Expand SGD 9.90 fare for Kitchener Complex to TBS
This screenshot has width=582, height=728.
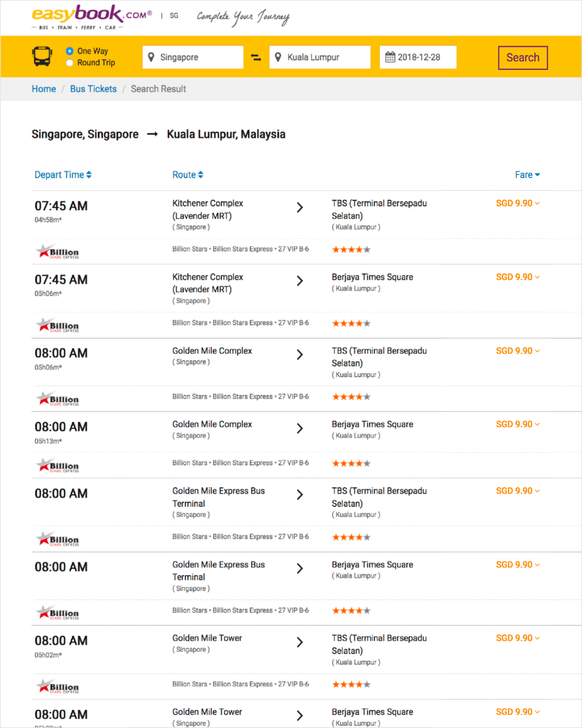click(x=518, y=203)
